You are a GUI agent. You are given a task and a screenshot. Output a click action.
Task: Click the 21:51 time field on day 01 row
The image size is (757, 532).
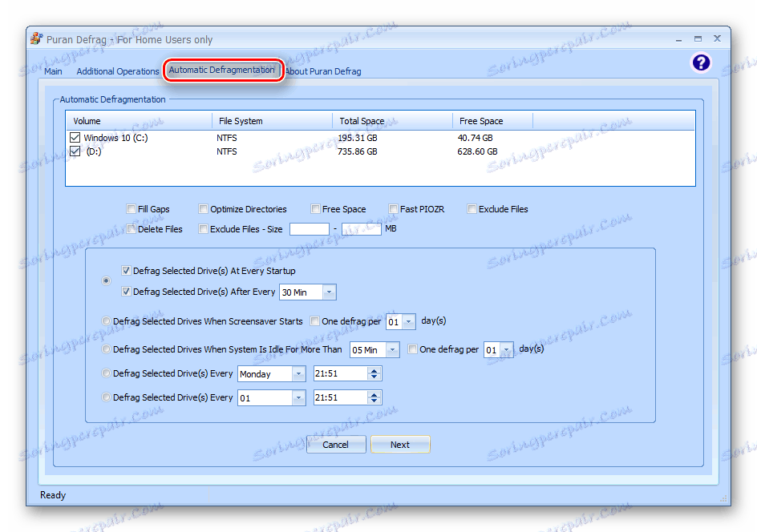pyautogui.click(x=340, y=398)
